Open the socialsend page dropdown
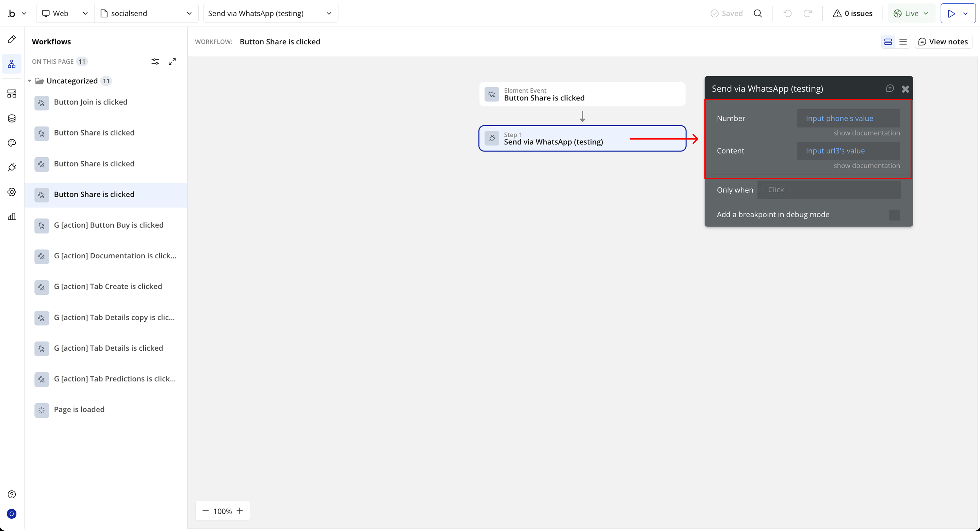Viewport: 980px width, 531px height. 146,13
